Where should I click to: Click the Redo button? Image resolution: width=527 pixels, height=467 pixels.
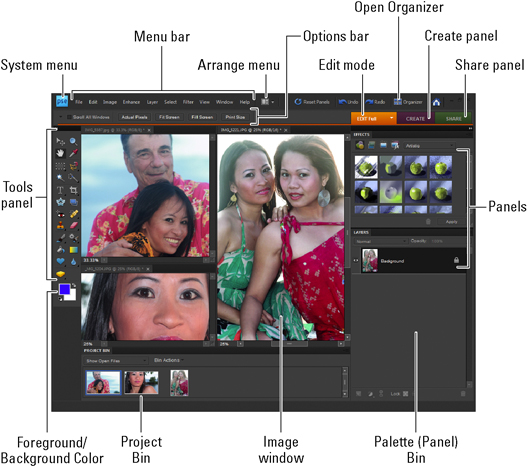pyautogui.click(x=375, y=102)
